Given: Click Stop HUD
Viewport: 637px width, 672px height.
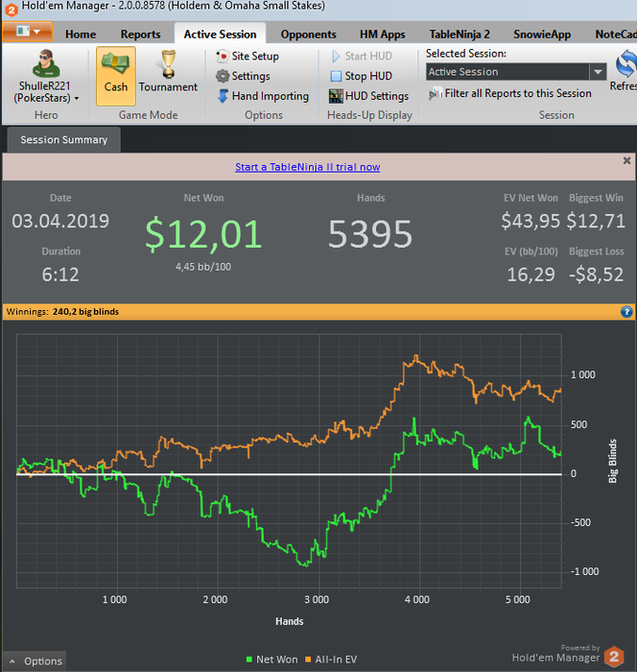Looking at the screenshot, I should (x=362, y=76).
